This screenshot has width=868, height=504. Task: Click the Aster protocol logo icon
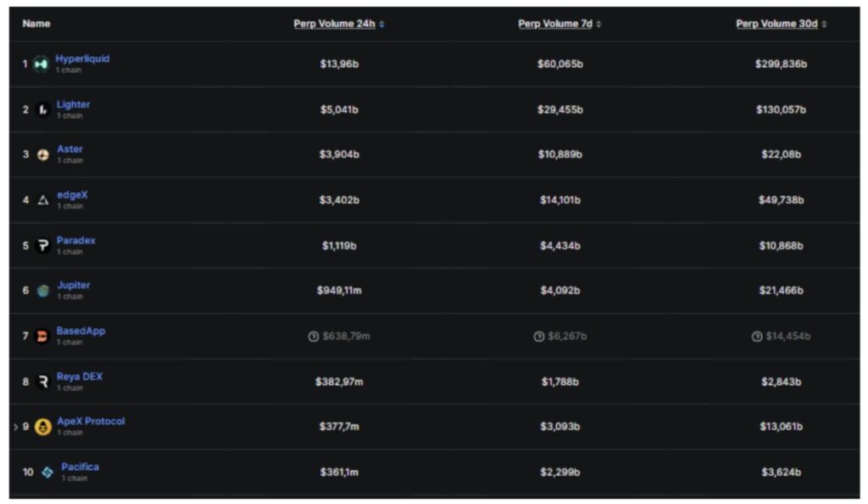[42, 154]
